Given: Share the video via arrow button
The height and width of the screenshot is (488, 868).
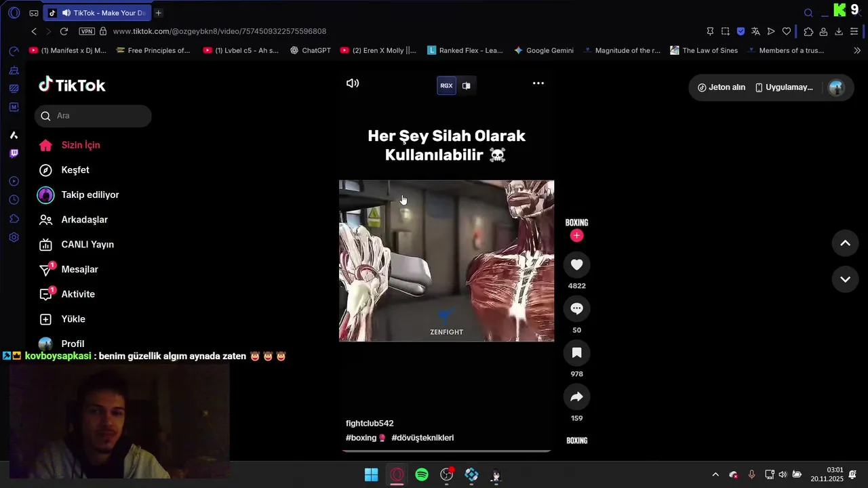Looking at the screenshot, I should point(576,396).
